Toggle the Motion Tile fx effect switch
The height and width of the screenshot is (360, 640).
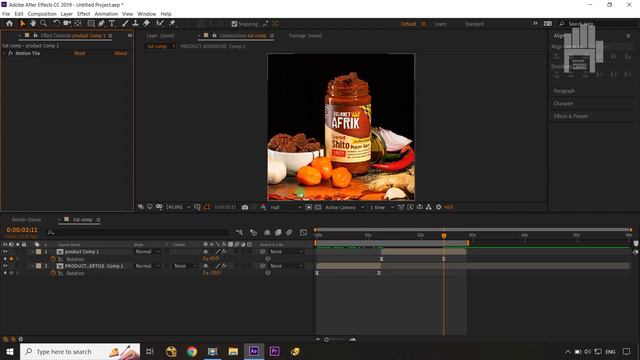(11, 53)
